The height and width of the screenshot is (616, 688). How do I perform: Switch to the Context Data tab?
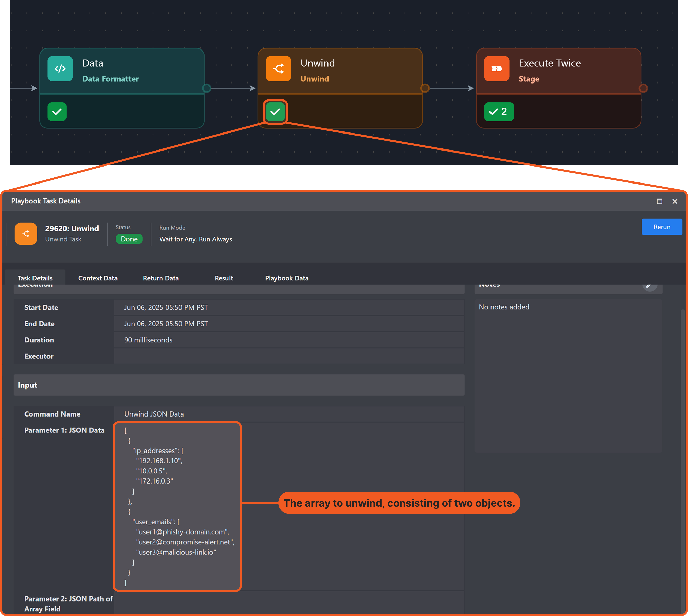click(x=98, y=278)
